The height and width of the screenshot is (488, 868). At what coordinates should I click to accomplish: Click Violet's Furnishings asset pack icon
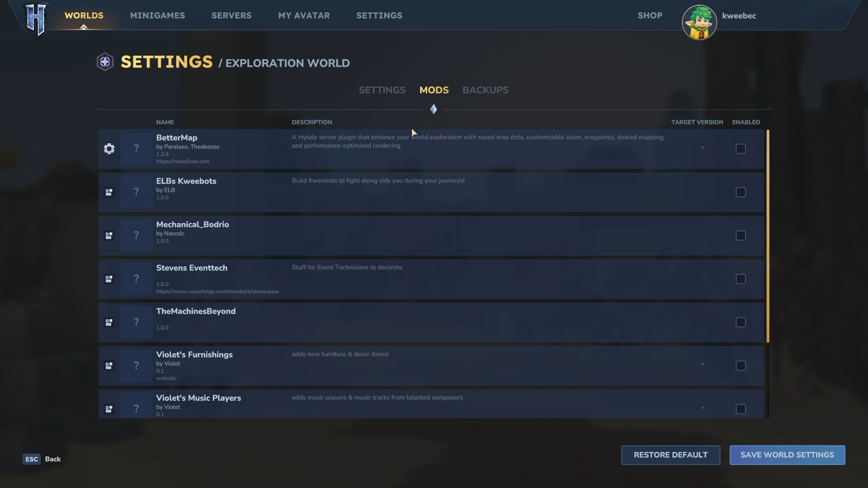(x=109, y=366)
